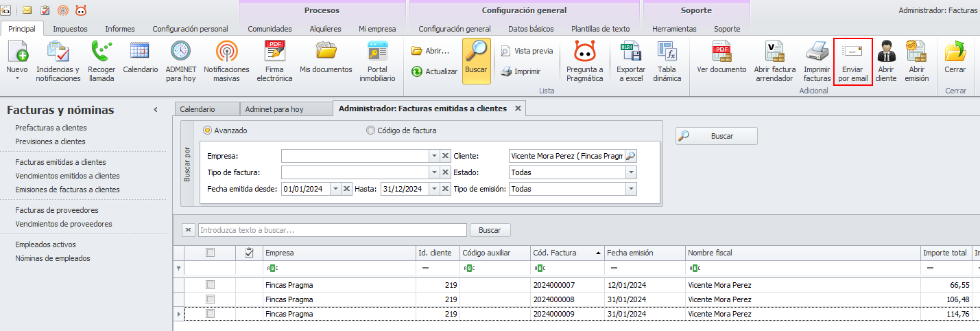Check the box for invoice 2024000007

211,285
